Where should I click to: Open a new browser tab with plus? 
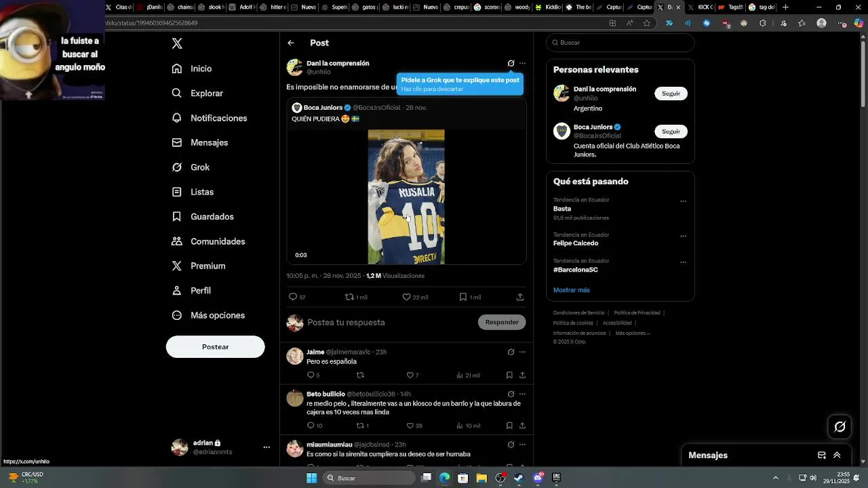pyautogui.click(x=785, y=7)
